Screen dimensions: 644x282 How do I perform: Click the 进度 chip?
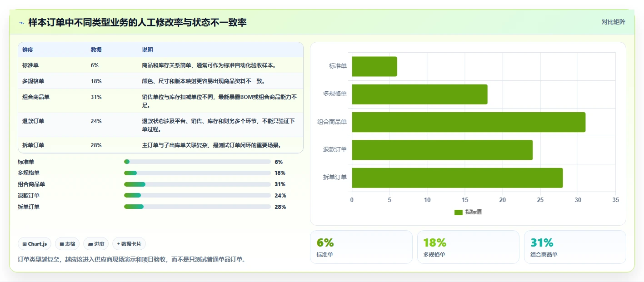click(x=96, y=244)
